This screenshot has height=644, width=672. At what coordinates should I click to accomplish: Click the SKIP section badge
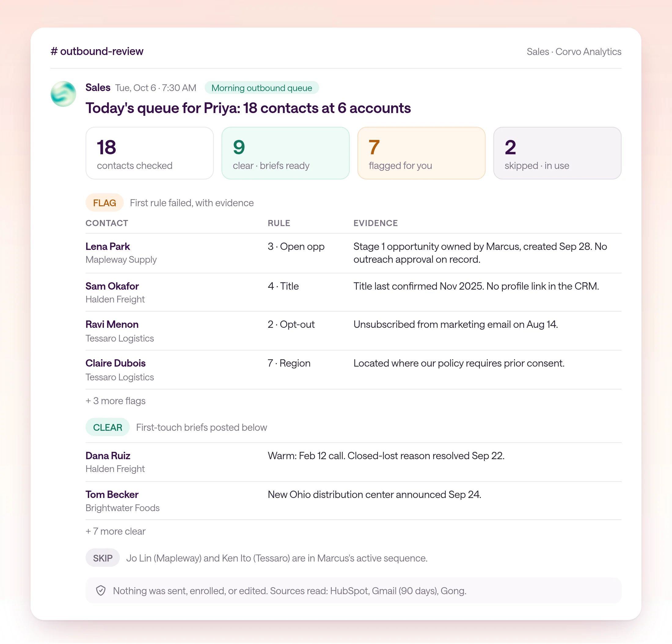103,558
